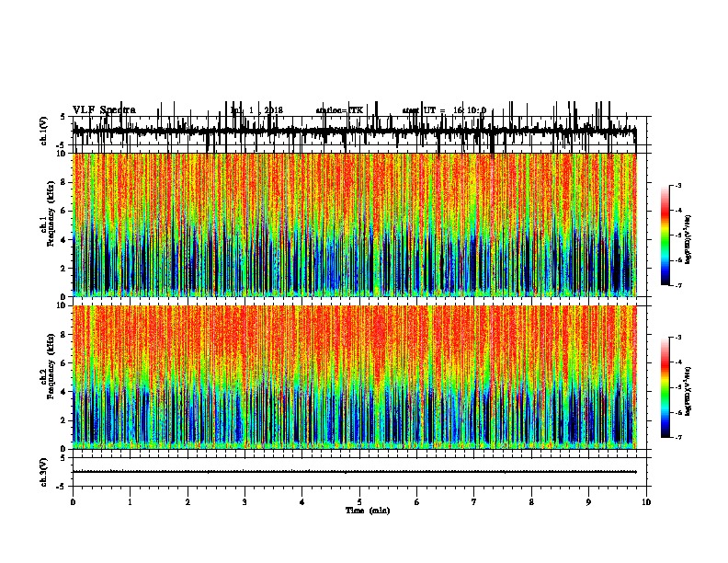
Task: Click the ch.2 colorbar log(PSD) label
Action: (x=688, y=391)
